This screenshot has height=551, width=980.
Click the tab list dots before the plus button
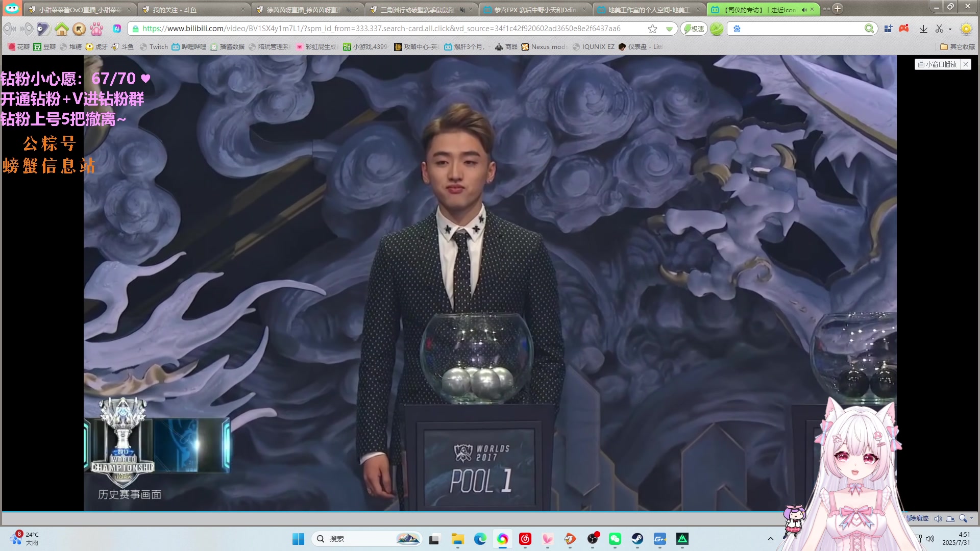tap(826, 9)
